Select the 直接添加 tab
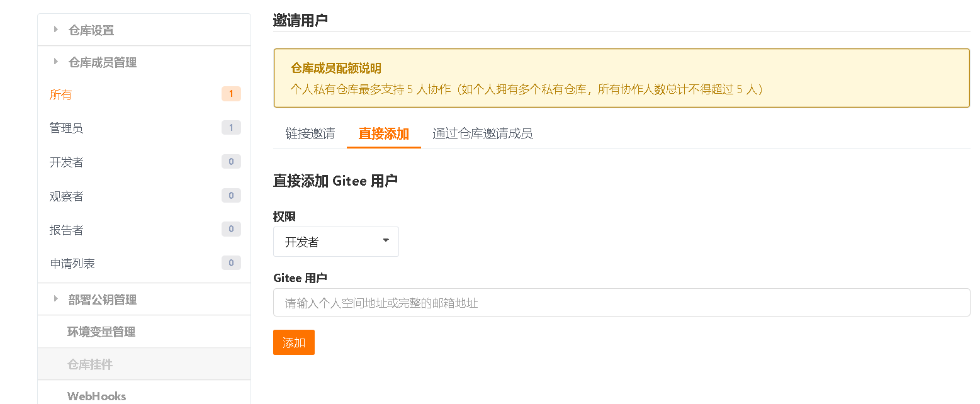The width and height of the screenshot is (980, 404). pyautogui.click(x=384, y=133)
